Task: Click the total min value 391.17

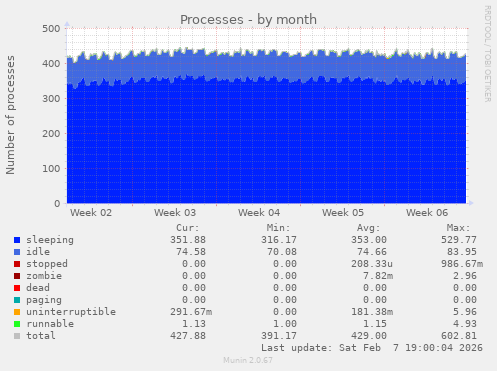Action: point(279,336)
